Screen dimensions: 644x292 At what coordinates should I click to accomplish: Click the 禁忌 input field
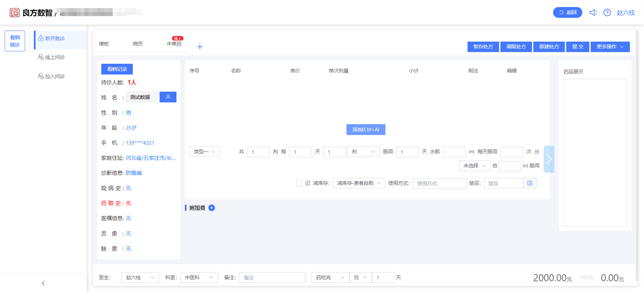click(x=503, y=183)
